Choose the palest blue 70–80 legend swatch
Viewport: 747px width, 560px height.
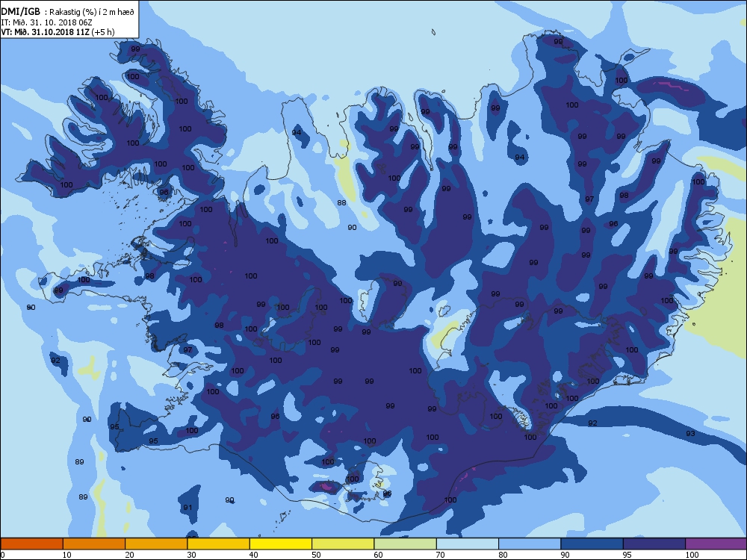click(x=468, y=544)
